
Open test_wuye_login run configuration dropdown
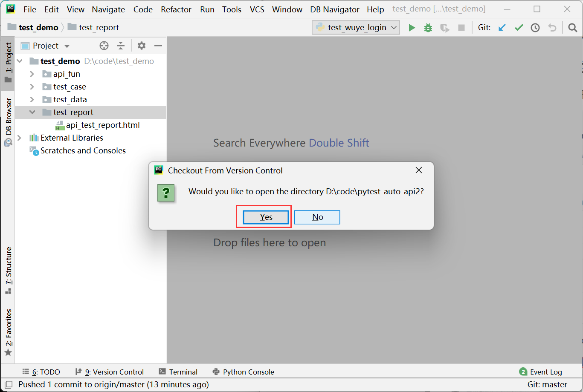point(356,28)
